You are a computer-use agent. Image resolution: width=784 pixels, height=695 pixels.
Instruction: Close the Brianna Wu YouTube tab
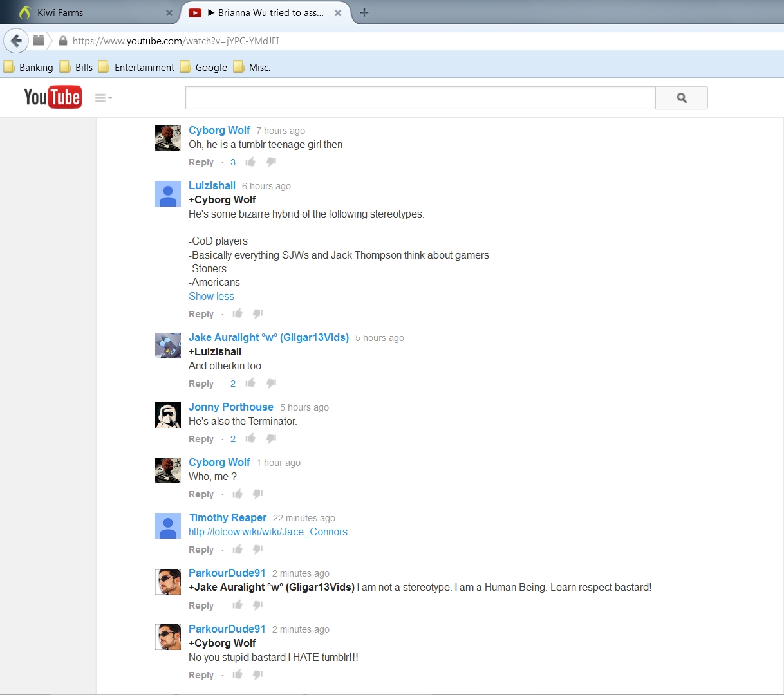[x=338, y=13]
